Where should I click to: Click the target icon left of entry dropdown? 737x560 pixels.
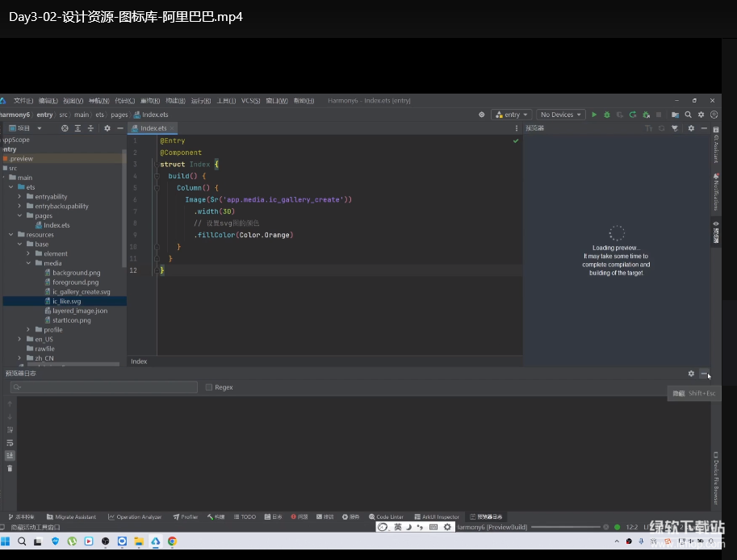482,115
